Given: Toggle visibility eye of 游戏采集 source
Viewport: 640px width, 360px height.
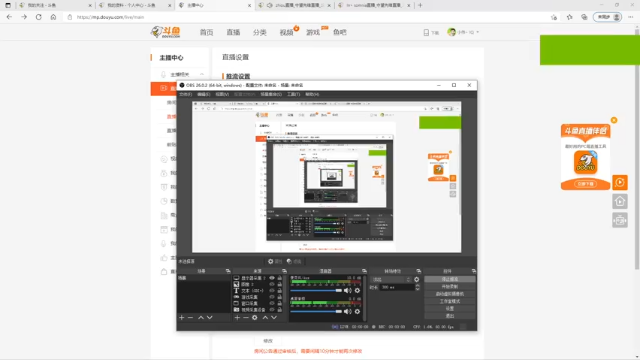Looking at the screenshot, I should (272, 297).
